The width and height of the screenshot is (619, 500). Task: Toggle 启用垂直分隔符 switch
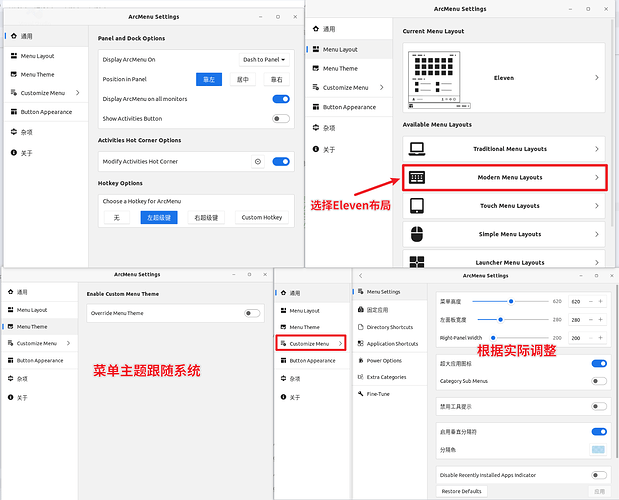click(x=599, y=432)
